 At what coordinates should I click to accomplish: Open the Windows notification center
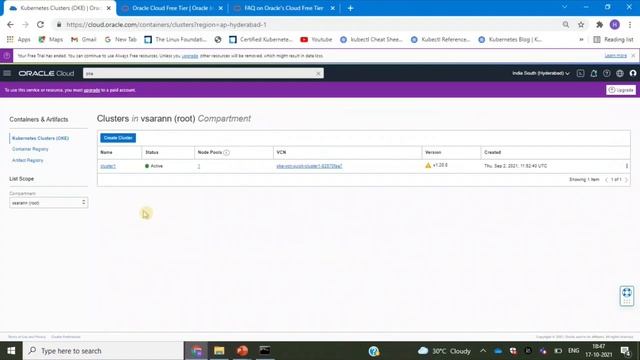[x=625, y=351]
